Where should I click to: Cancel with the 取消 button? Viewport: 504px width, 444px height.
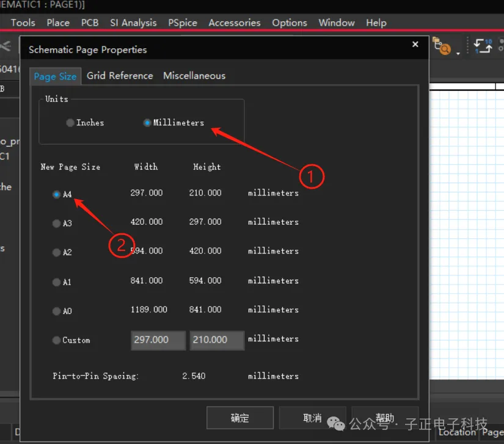(312, 418)
